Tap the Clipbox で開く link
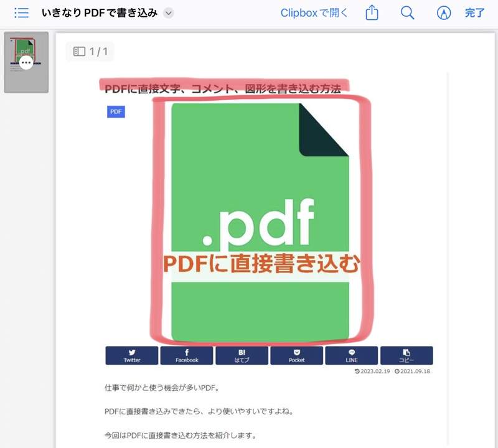 tap(314, 13)
